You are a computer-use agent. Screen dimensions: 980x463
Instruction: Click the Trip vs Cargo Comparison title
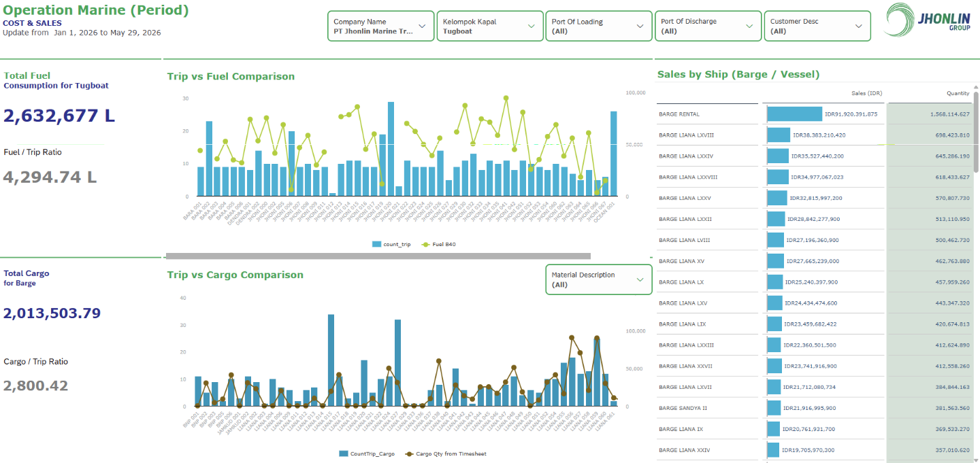click(x=235, y=275)
